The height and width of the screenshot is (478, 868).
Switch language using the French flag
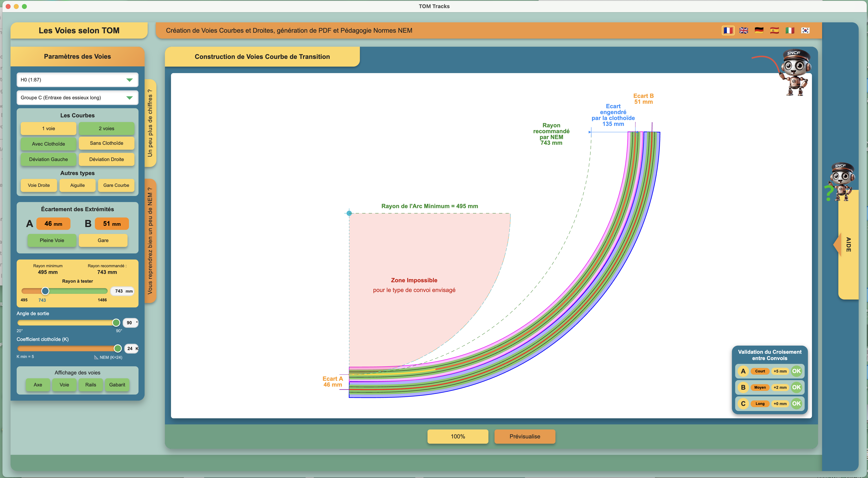coord(728,31)
